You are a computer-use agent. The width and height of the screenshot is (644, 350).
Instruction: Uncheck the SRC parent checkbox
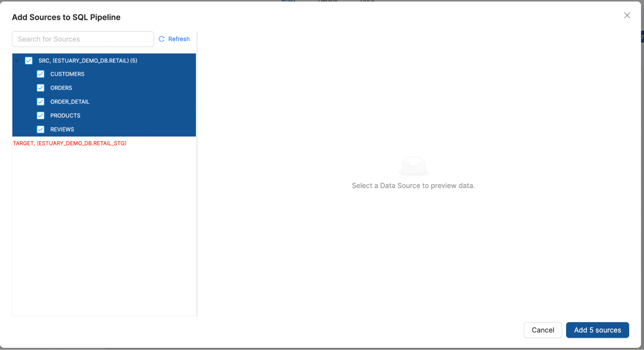[29, 61]
